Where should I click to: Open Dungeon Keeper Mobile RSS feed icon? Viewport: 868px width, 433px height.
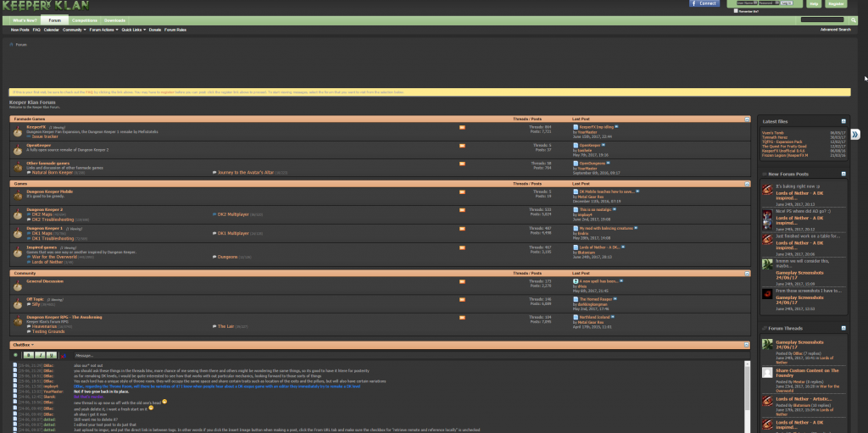pyautogui.click(x=462, y=192)
